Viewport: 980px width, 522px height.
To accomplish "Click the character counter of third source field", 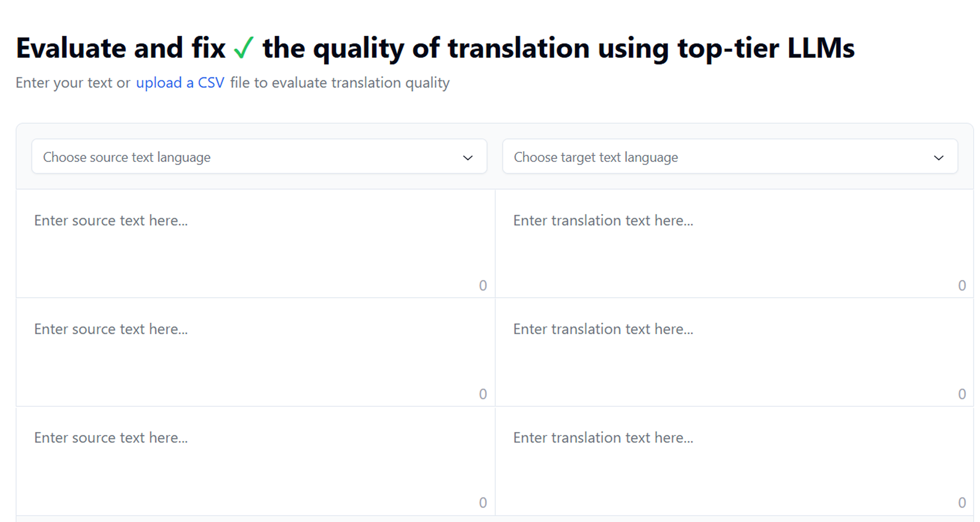I will (x=483, y=503).
